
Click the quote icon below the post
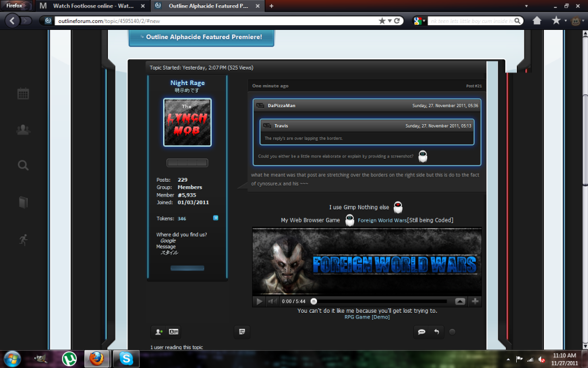pyautogui.click(x=421, y=332)
